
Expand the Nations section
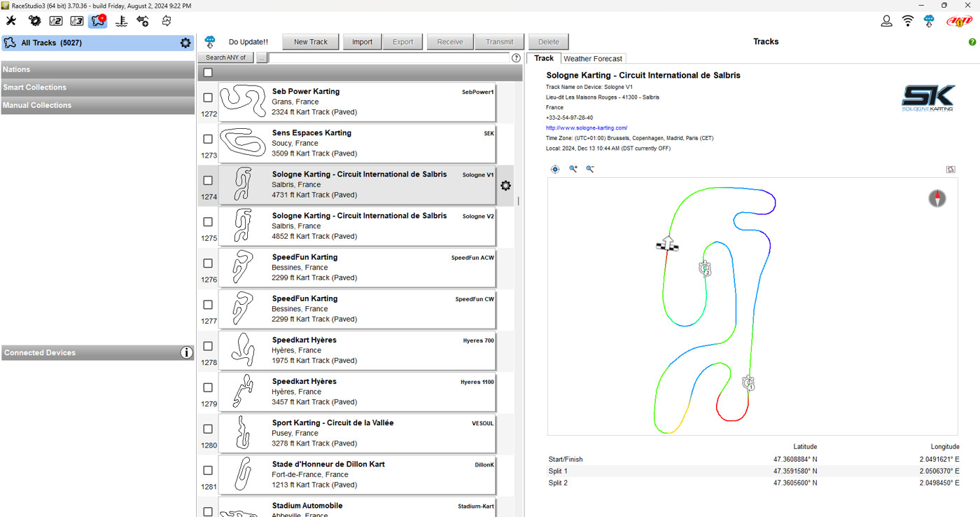coord(97,69)
